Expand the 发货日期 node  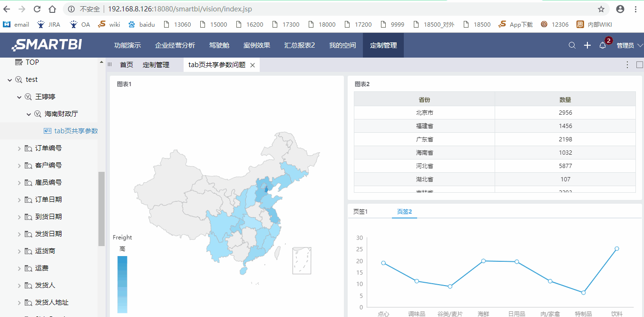20,234
